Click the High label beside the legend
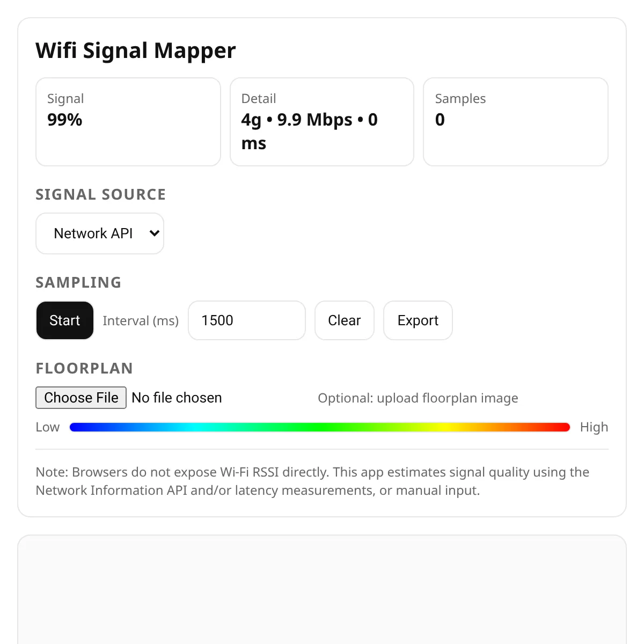The width and height of the screenshot is (644, 644). tap(594, 427)
